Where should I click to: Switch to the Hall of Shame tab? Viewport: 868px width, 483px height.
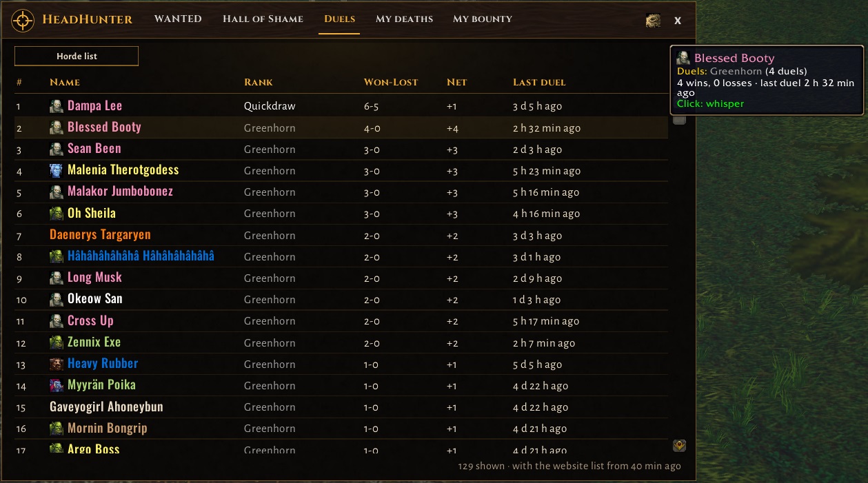pyautogui.click(x=263, y=19)
